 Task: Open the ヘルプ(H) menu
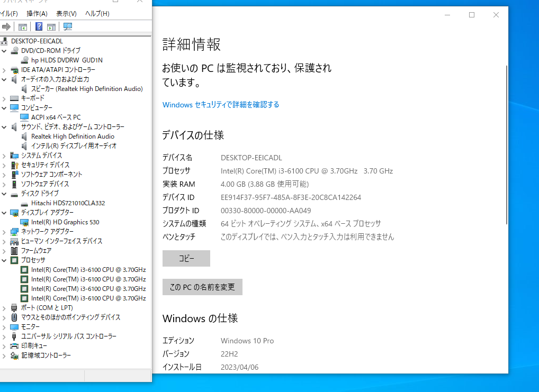click(97, 14)
